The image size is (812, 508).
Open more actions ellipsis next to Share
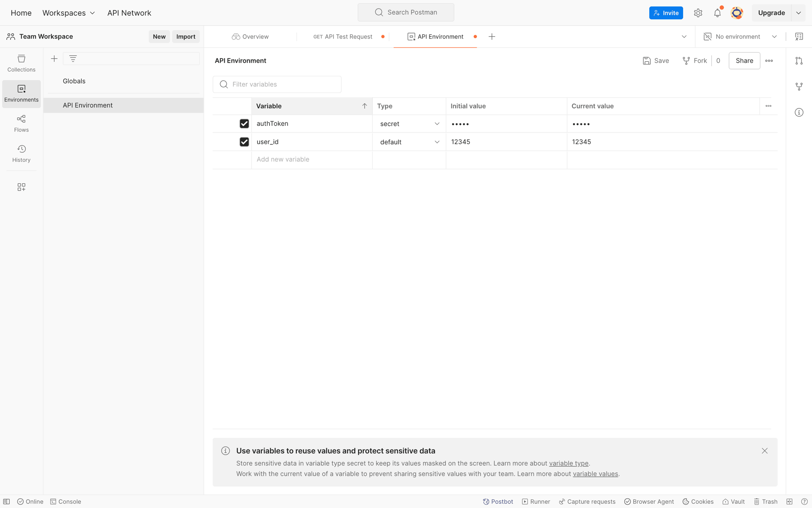click(x=769, y=61)
